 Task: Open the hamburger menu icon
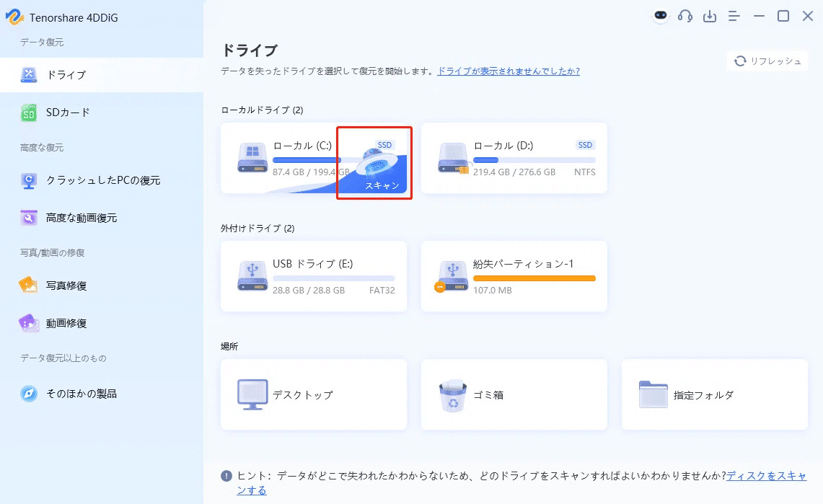click(x=734, y=15)
